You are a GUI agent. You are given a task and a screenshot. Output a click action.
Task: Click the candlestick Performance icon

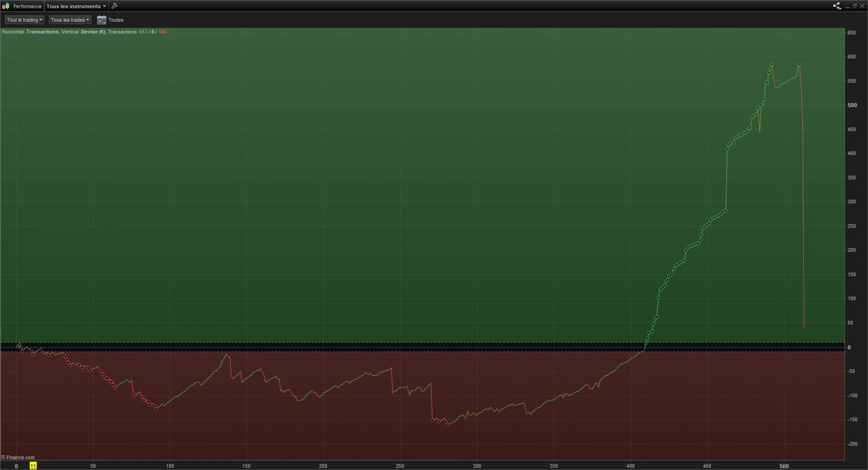pyautogui.click(x=6, y=6)
